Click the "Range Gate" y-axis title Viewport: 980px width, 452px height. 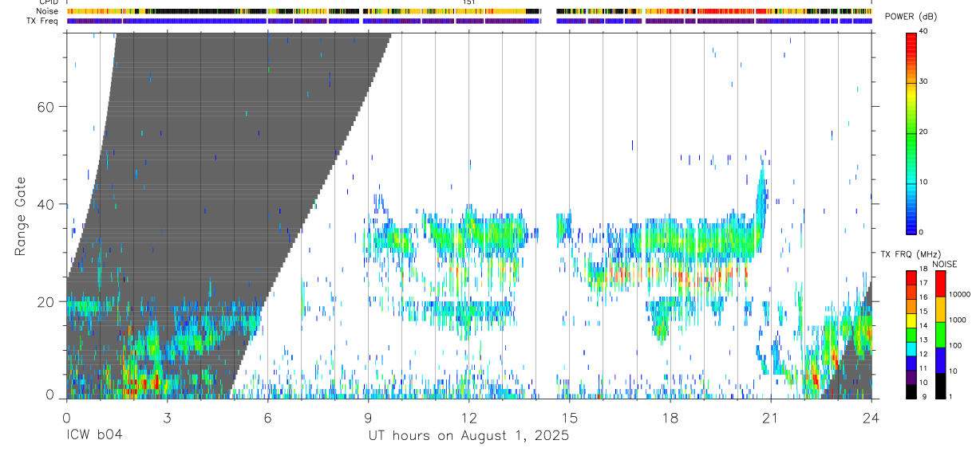point(21,217)
